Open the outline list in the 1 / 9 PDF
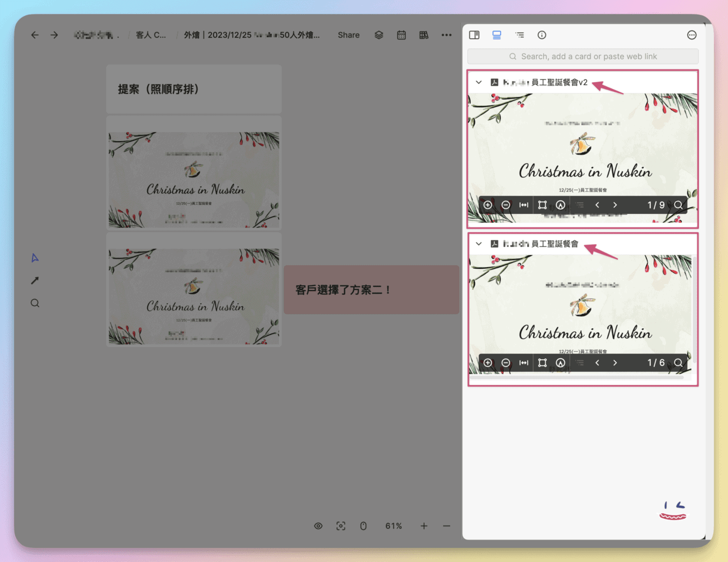 coord(580,205)
